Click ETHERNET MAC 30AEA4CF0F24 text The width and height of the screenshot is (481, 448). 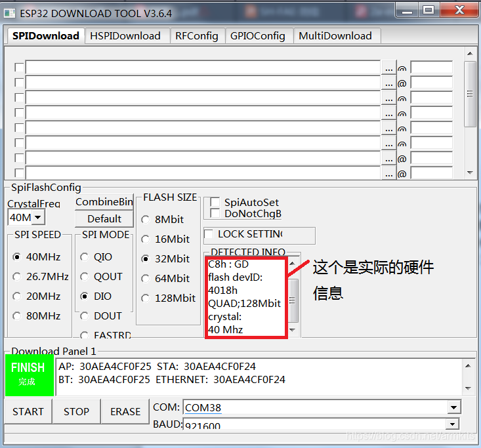click(249, 380)
